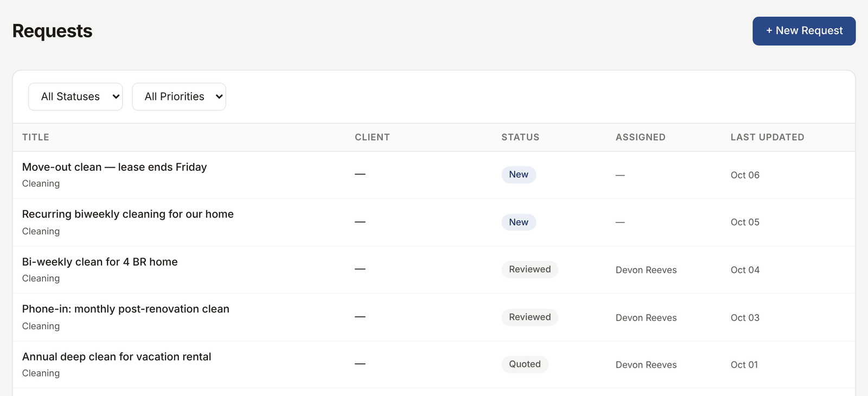Image resolution: width=868 pixels, height=396 pixels.
Task: Open "Phone-in: monthly post-renovation clean" request
Action: (126, 309)
